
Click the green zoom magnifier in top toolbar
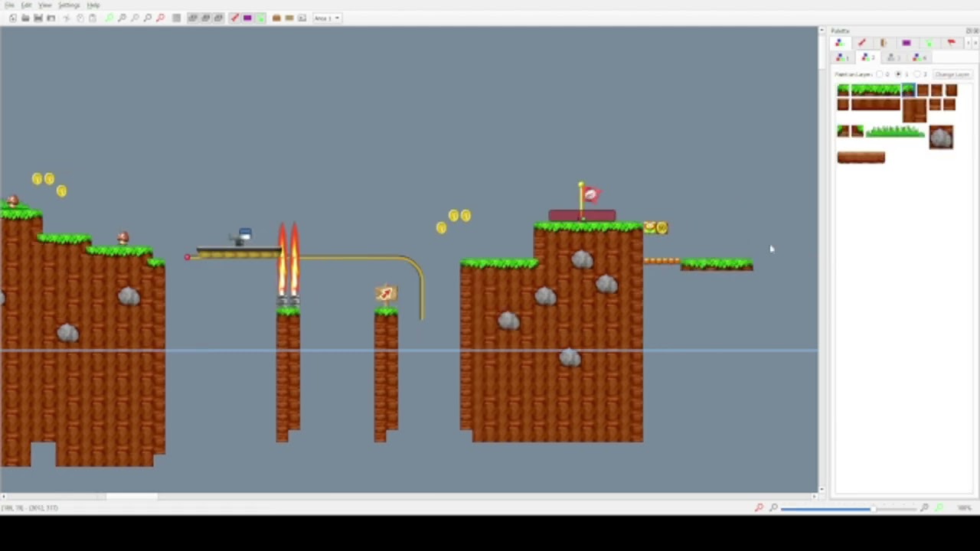pyautogui.click(x=109, y=18)
